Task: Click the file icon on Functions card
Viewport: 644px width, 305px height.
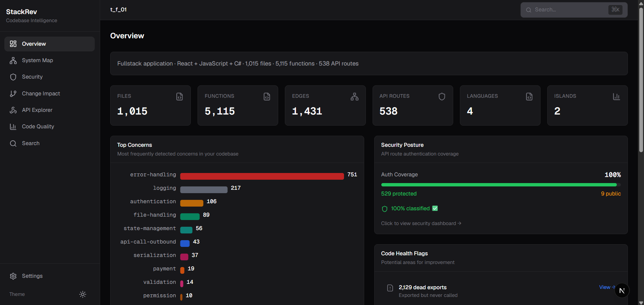Action: pos(267,97)
